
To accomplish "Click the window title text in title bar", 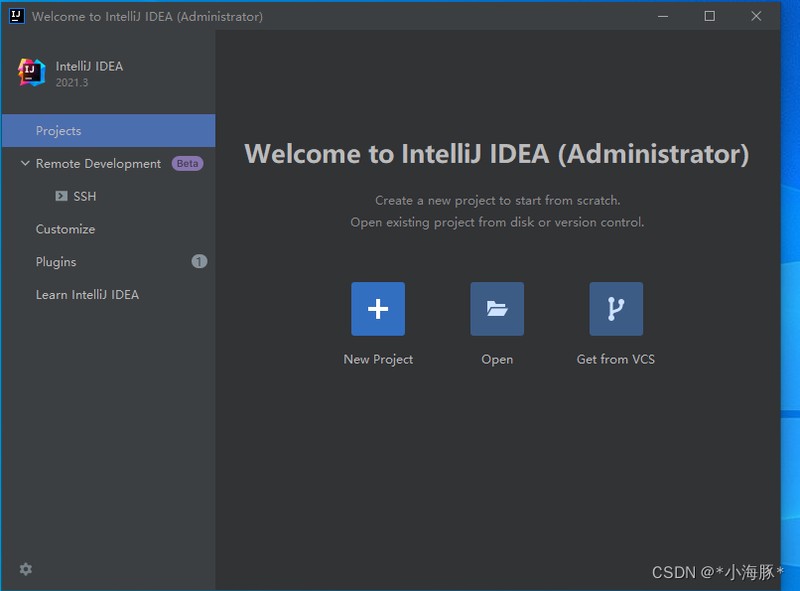I will [147, 17].
